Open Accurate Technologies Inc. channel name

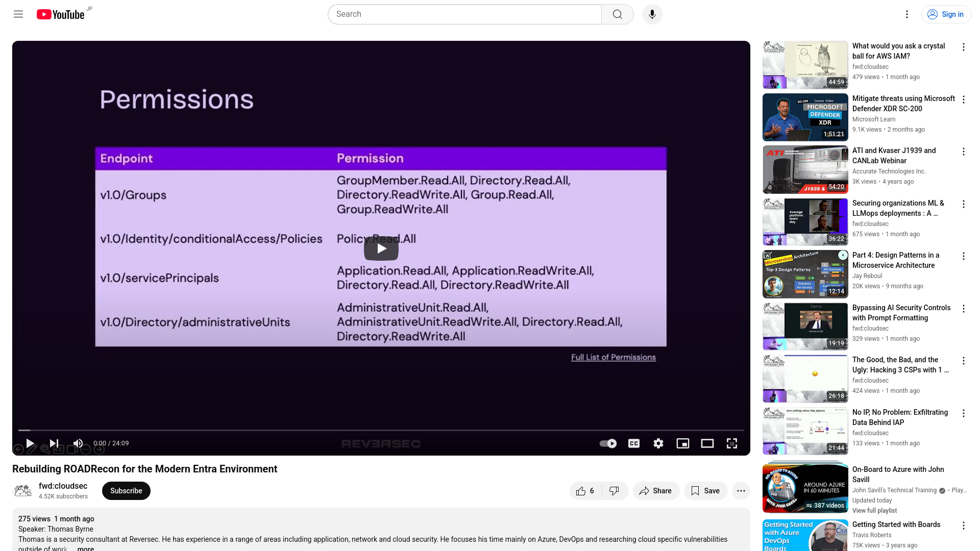pyautogui.click(x=889, y=171)
